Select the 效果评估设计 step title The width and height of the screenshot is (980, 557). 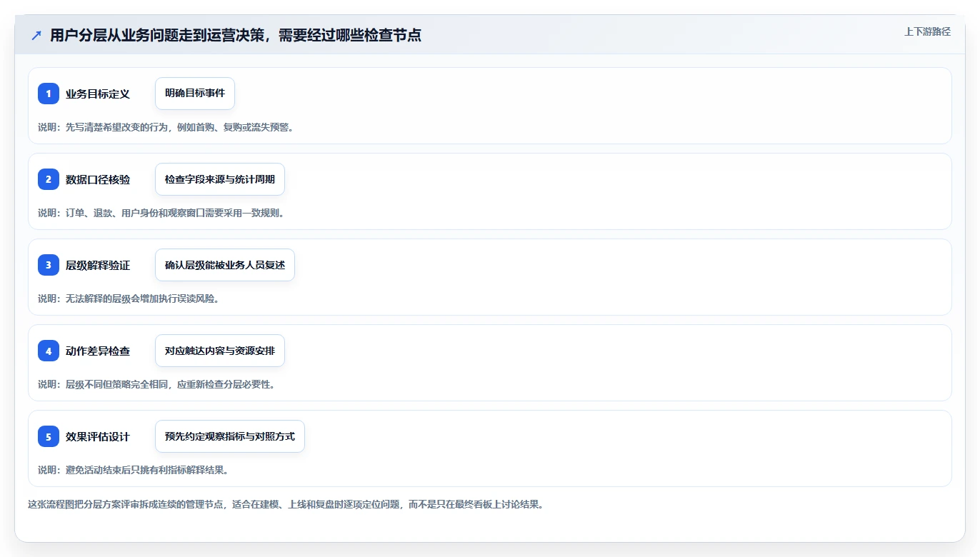(98, 437)
